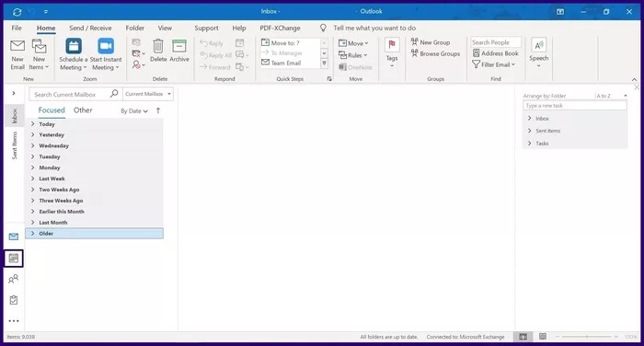Screen dimensions: 644x346
Task: Open Calendar view in sidebar
Action: pos(14,258)
